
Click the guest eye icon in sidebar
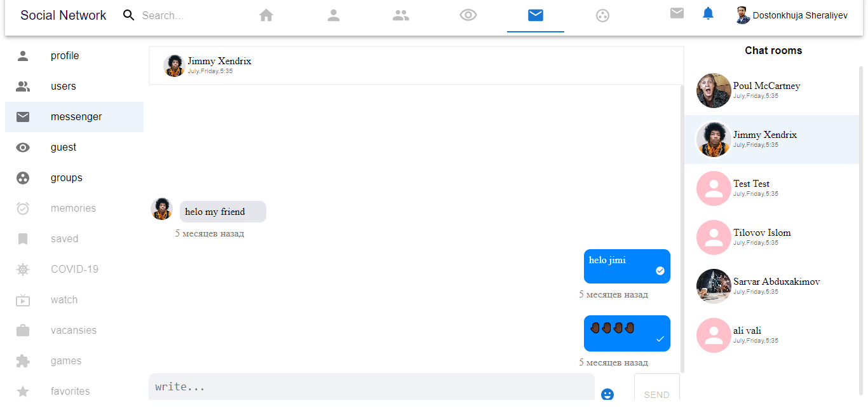pos(23,147)
